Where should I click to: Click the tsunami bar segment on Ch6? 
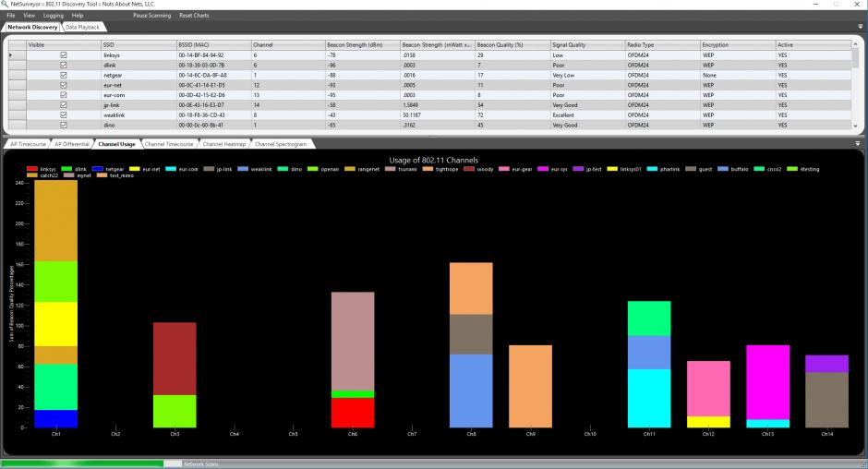click(353, 342)
